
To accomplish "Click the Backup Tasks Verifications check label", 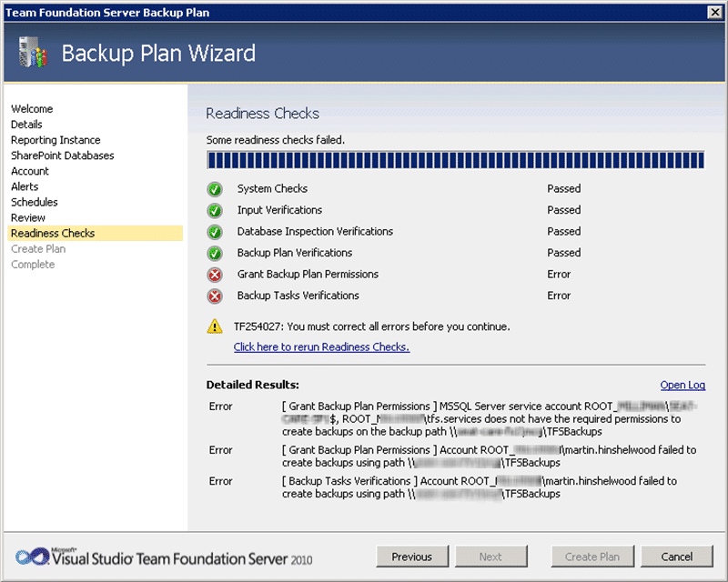I will point(298,296).
